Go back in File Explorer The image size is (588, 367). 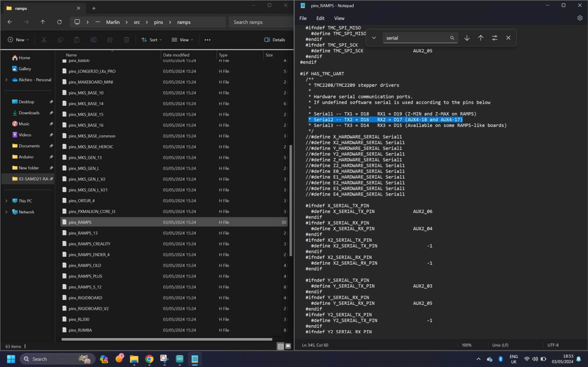point(10,22)
